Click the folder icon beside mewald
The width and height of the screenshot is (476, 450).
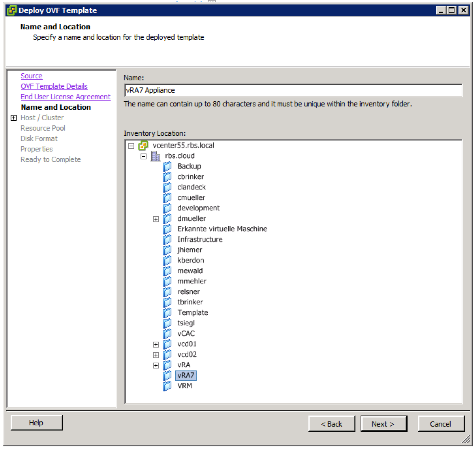click(167, 271)
